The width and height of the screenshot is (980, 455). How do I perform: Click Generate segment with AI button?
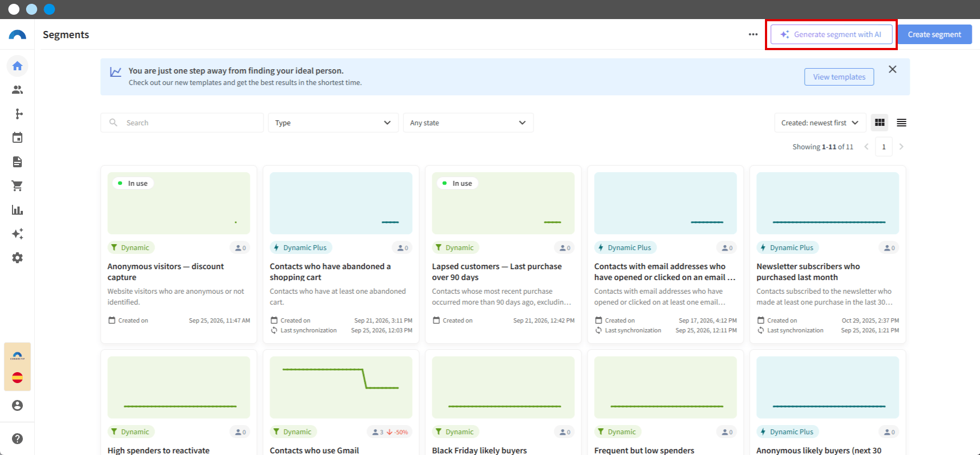[831, 34]
